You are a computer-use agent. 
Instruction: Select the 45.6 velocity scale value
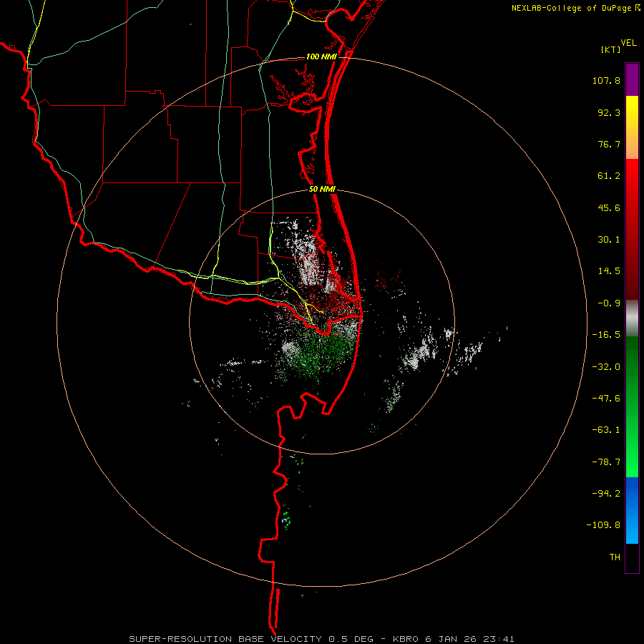point(609,208)
